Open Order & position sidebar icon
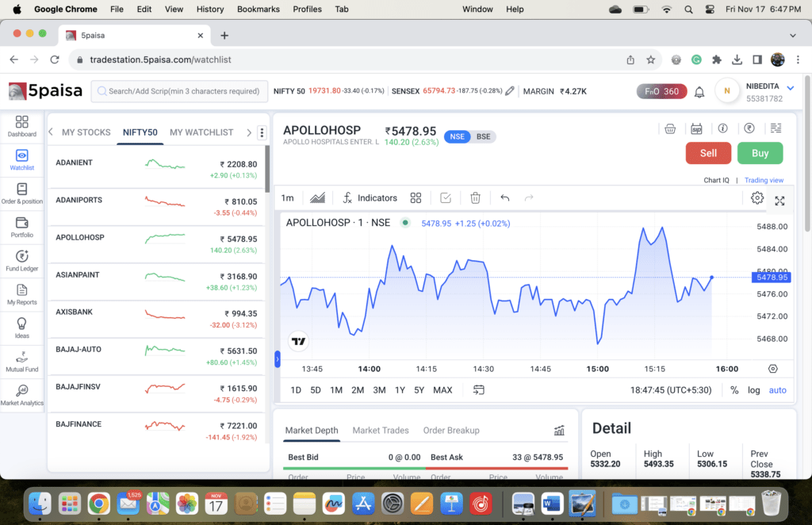This screenshot has height=525, width=812. [x=21, y=194]
